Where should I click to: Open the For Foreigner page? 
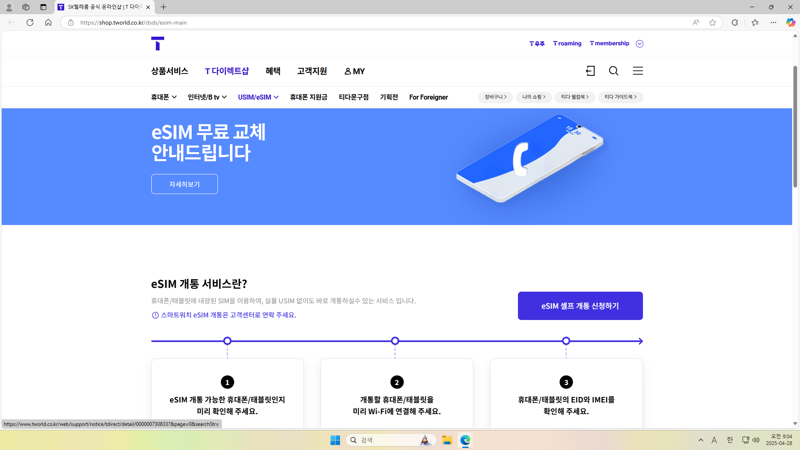pos(429,97)
